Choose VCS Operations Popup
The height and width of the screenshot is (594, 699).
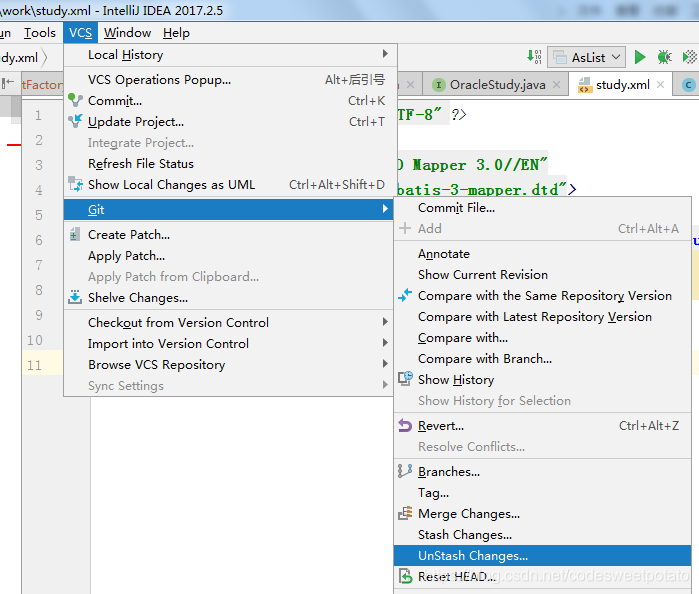coord(230,80)
